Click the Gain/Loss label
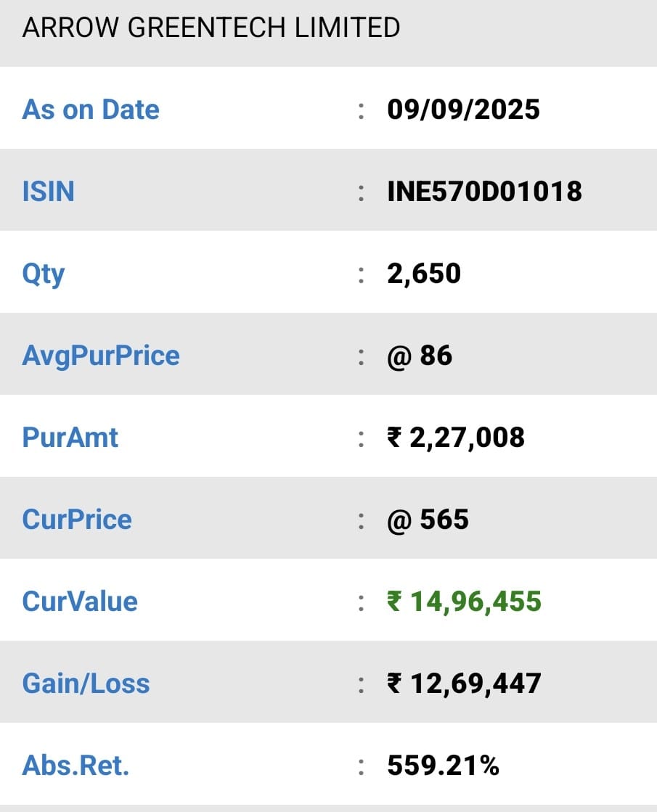The image size is (657, 812). (x=86, y=684)
